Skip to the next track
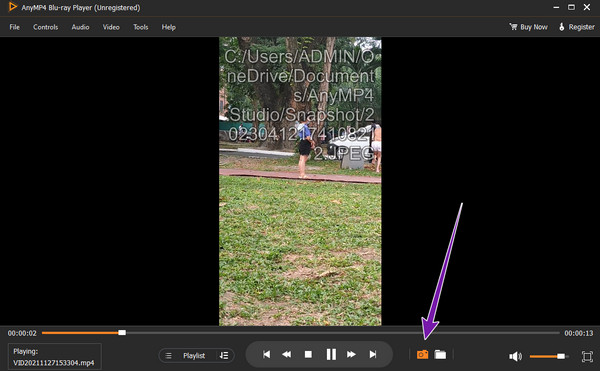600x371 pixels. click(373, 355)
